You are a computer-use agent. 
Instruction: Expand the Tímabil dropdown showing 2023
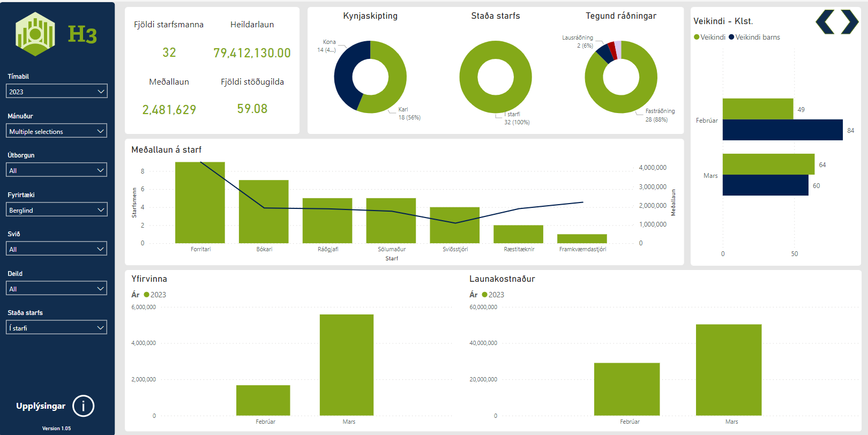pyautogui.click(x=57, y=92)
